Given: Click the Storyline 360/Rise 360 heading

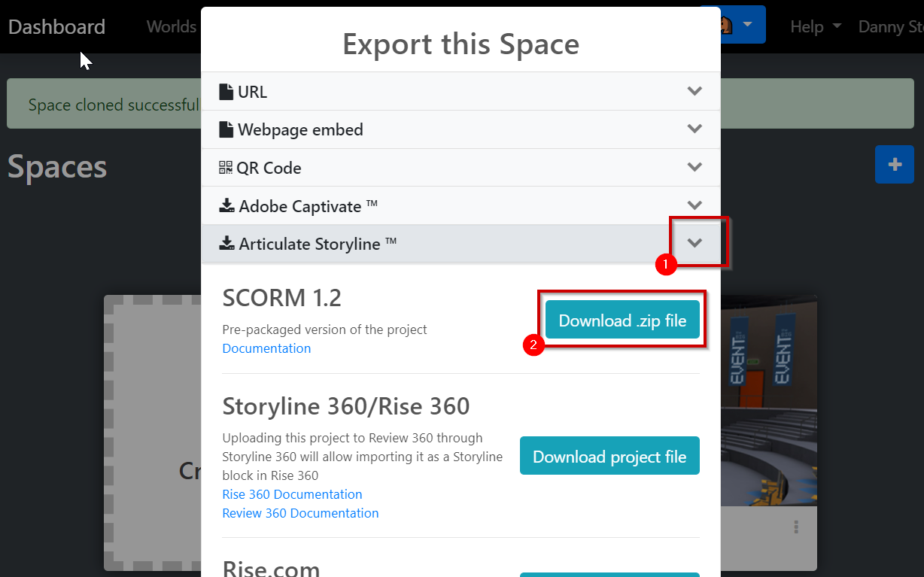Looking at the screenshot, I should (346, 406).
